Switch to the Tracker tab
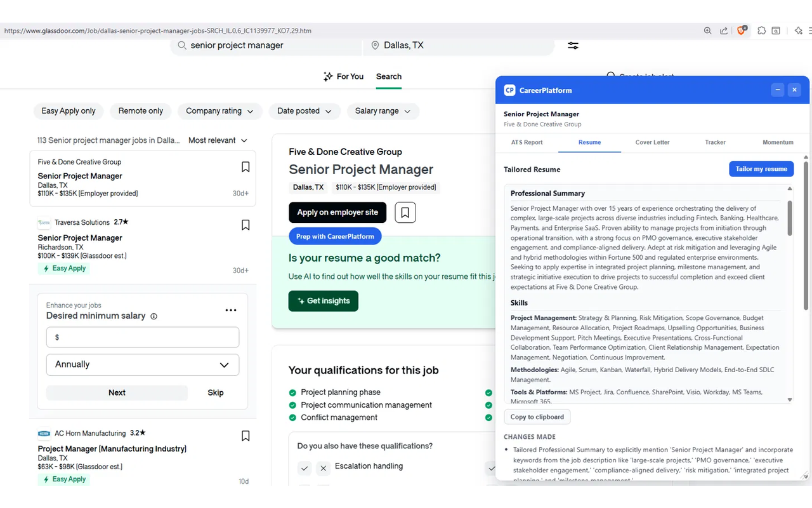This screenshot has height=508, width=812. tap(715, 142)
